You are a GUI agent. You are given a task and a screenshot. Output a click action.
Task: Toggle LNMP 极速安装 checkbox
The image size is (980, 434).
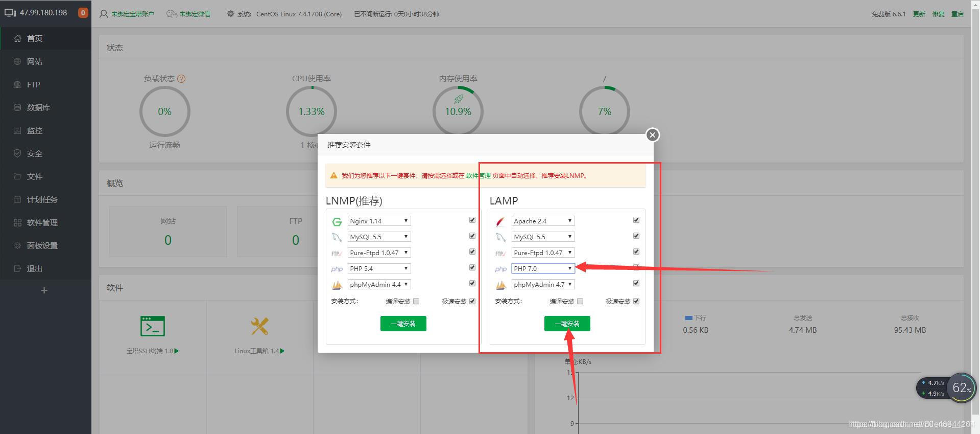[x=472, y=301]
